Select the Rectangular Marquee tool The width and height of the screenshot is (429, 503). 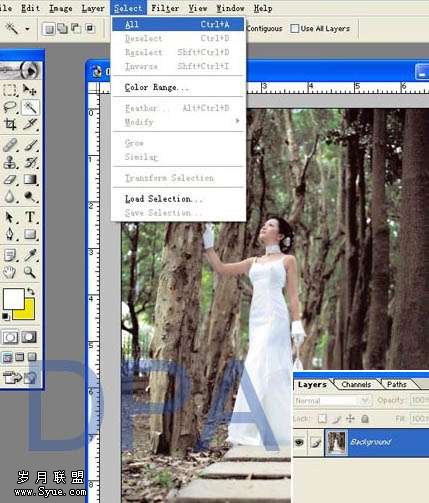tap(10, 90)
